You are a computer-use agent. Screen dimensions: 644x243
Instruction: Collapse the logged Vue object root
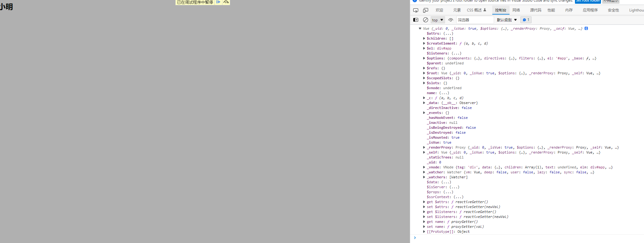(x=420, y=28)
